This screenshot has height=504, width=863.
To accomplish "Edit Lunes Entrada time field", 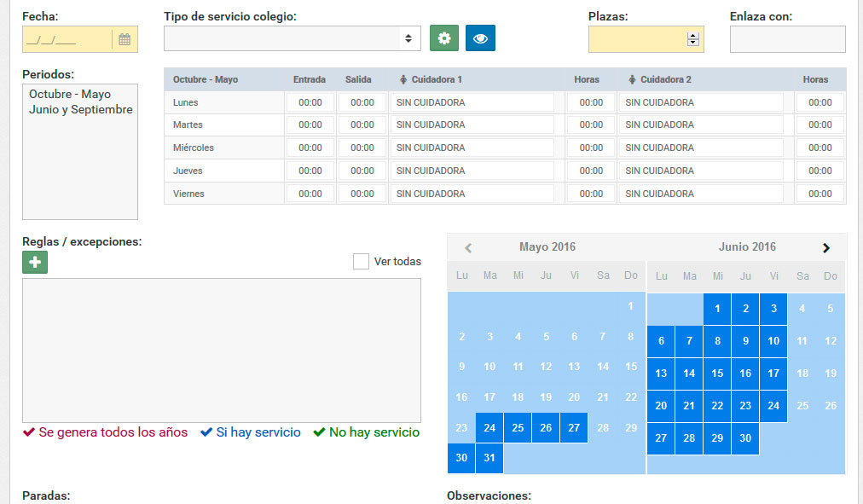I will pyautogui.click(x=310, y=102).
